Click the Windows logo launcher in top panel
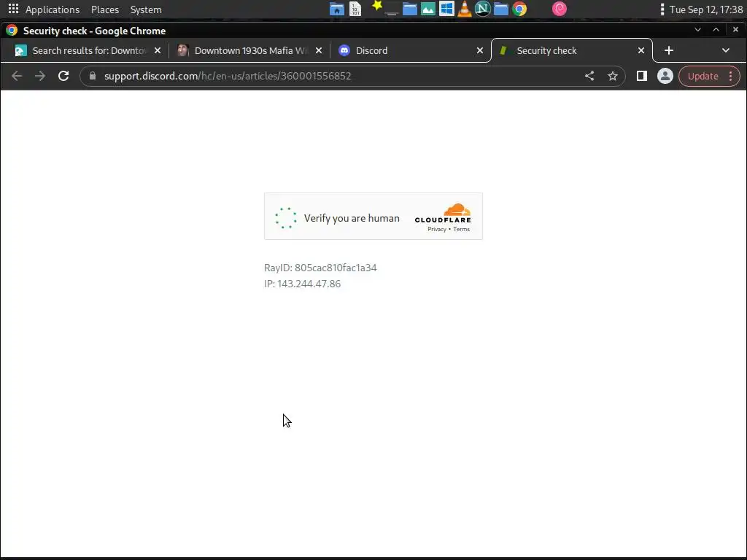This screenshot has height=560, width=747. [x=446, y=9]
